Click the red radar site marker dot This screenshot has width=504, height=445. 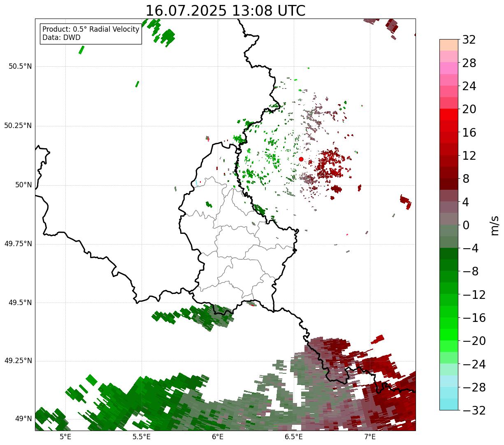click(301, 159)
